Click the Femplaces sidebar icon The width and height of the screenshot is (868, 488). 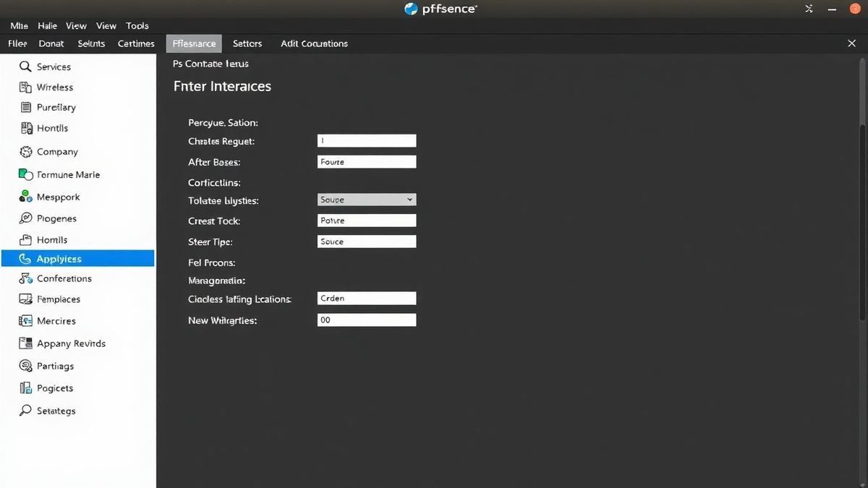[x=25, y=299]
